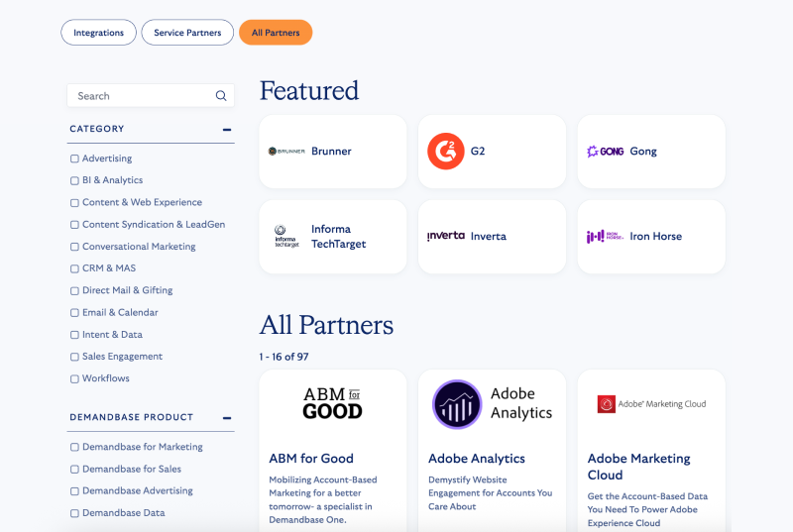Check the Workflows category filter
The height and width of the screenshot is (532, 793).
click(x=74, y=378)
